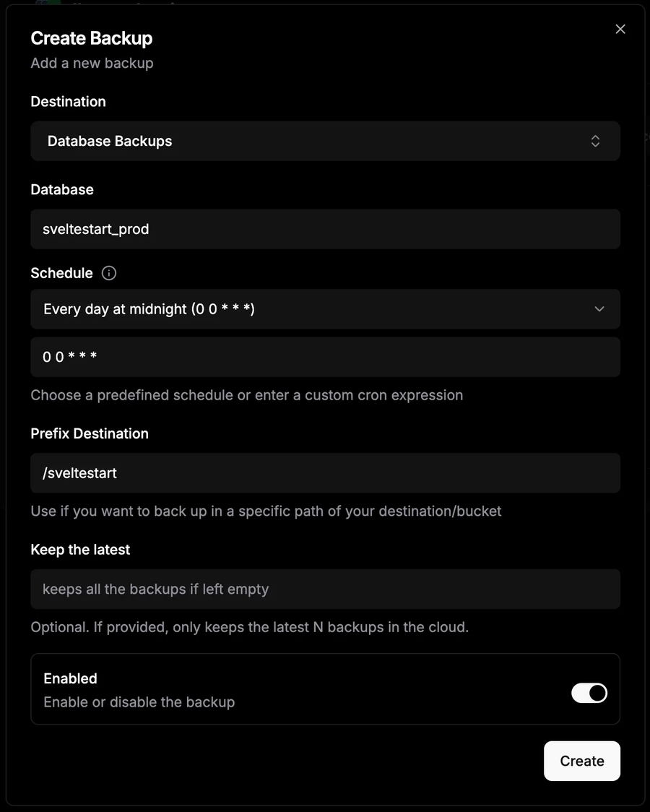Viewport: 650px width, 812px height.
Task: Click the 'Database' field label
Action: [62, 189]
